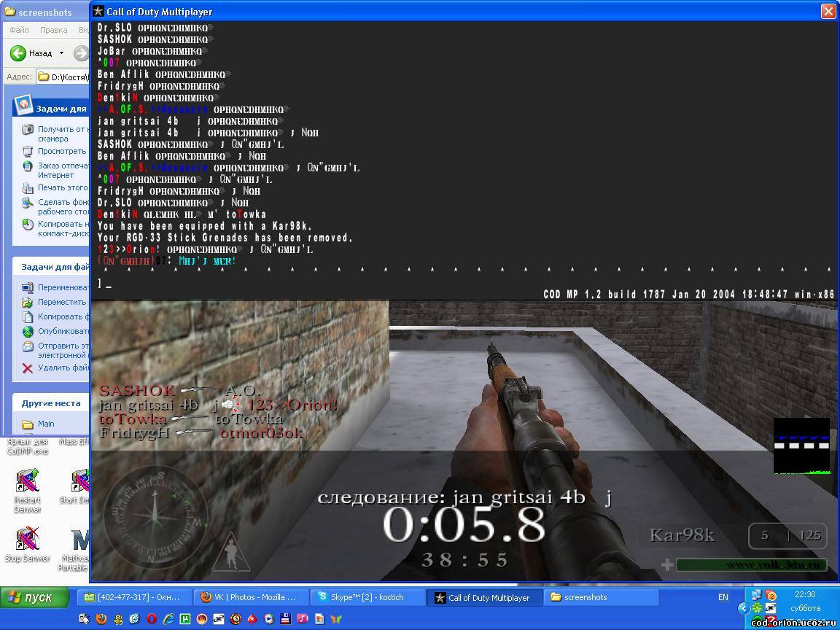Click the Firefox quick launch icon
Screen dimensions: 840x630
point(101,619)
